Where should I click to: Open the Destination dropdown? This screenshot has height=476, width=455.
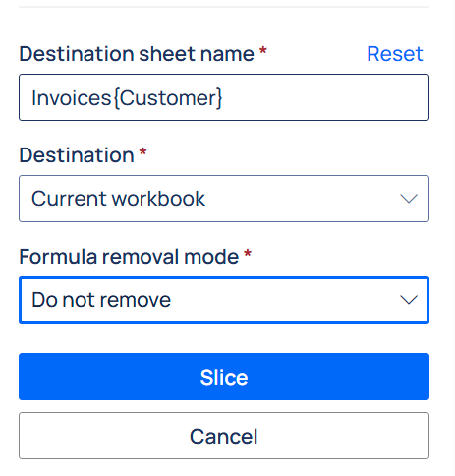pyautogui.click(x=224, y=199)
